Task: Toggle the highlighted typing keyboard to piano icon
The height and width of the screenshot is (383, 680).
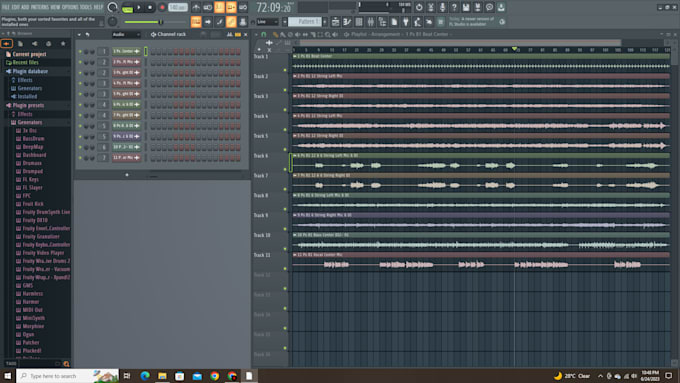Action: click(196, 22)
